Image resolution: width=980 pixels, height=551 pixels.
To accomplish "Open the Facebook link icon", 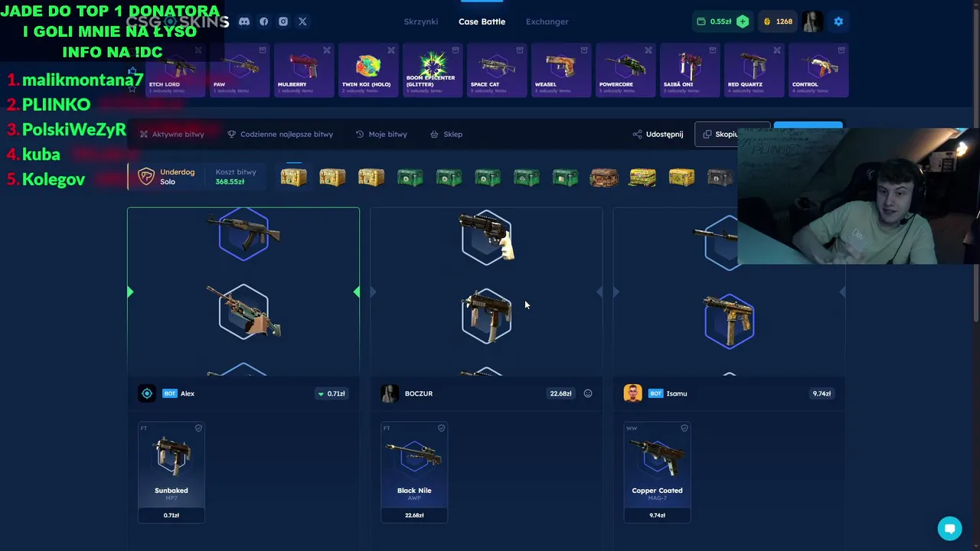I will (x=263, y=21).
